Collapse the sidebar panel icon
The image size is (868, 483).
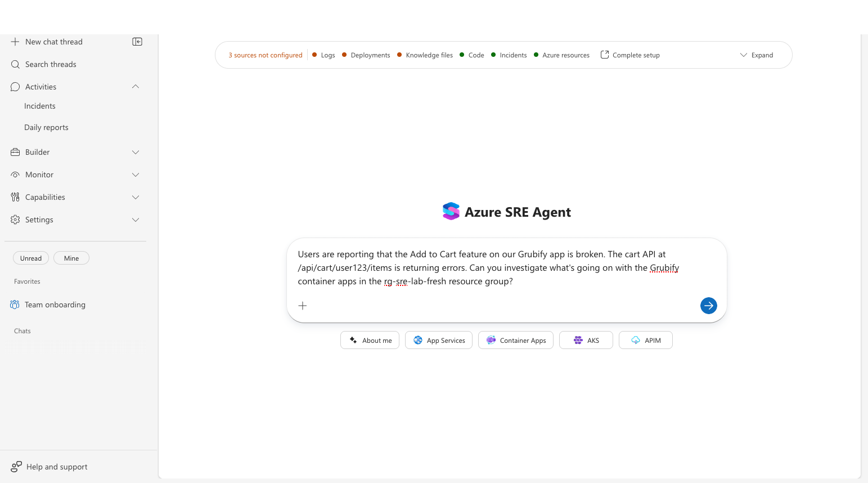[x=137, y=42]
